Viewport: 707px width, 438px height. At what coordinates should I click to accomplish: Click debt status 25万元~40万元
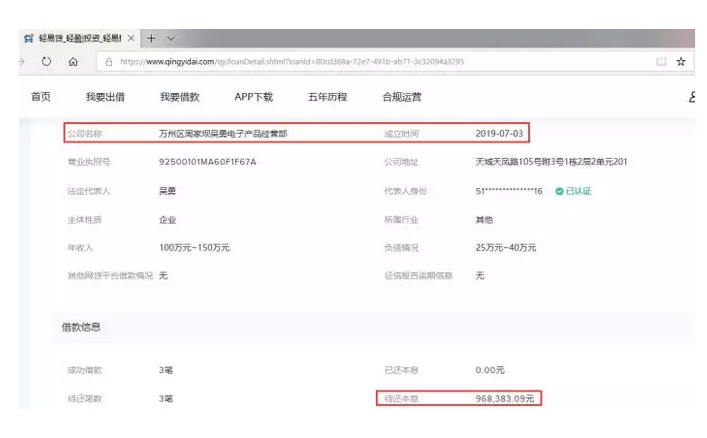click(x=505, y=248)
